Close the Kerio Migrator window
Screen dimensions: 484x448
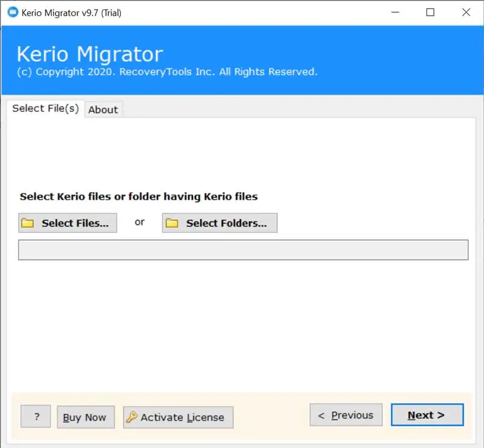(465, 13)
